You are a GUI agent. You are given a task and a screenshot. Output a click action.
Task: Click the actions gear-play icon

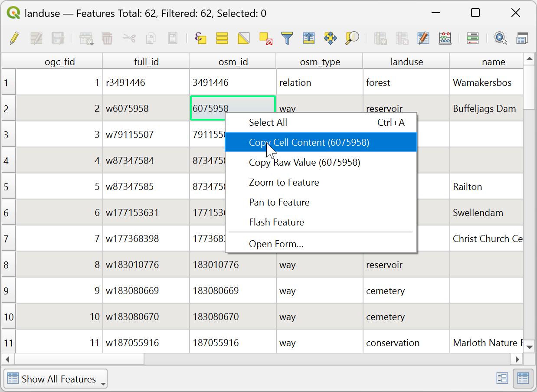501,38
